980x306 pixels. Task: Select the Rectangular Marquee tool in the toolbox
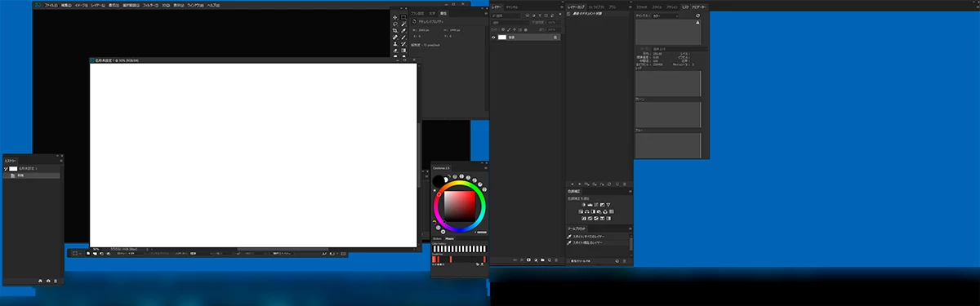tap(403, 17)
